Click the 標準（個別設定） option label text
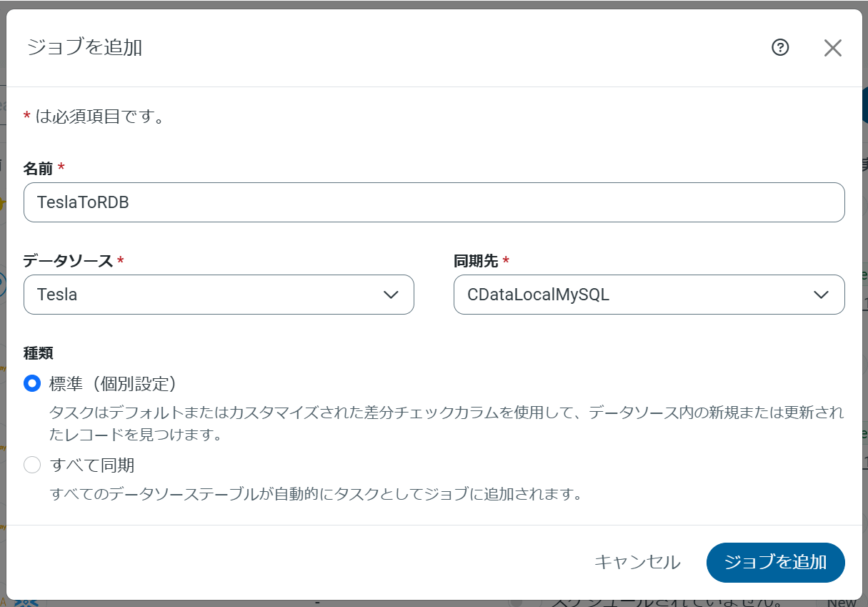Image resolution: width=868 pixels, height=607 pixels. [113, 384]
